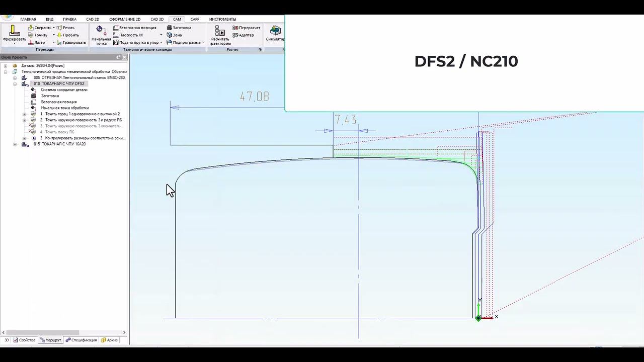The image size is (644, 362).
Task: Open the Лазер dropdown arrow
Action: coord(54,43)
